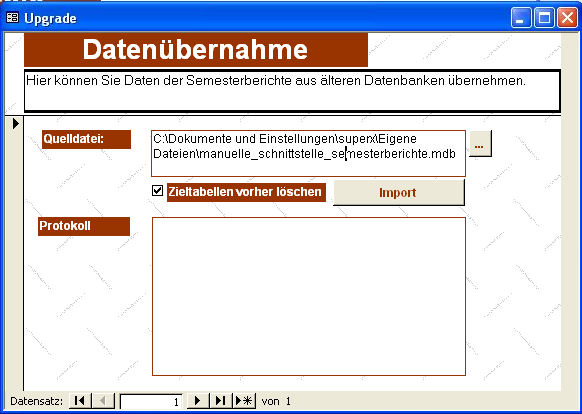Click the 'Zieltabellen vorher löschen' label
582x414 pixels.
pos(246,192)
